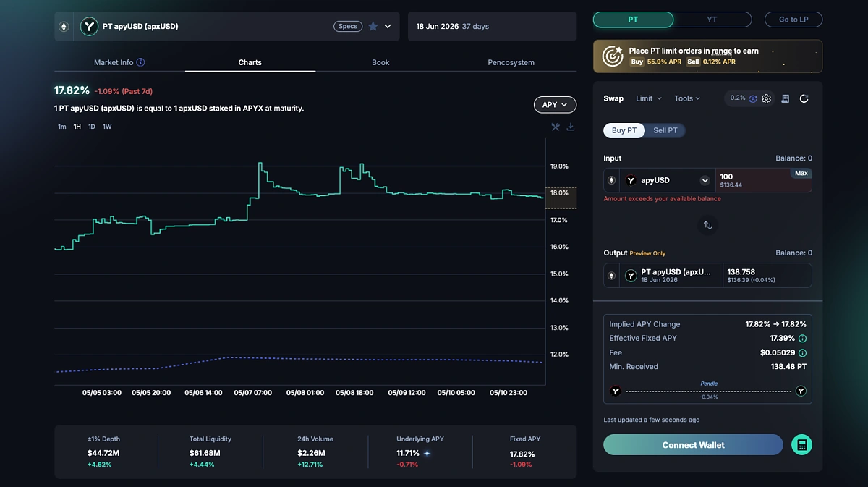
Task: Click the Market Info information icon
Action: coord(140,62)
